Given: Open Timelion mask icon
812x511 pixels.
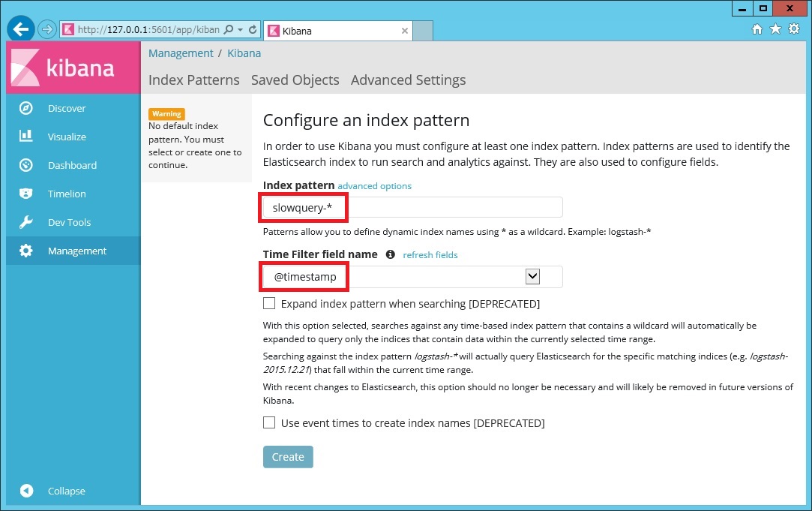Looking at the screenshot, I should click(x=26, y=194).
